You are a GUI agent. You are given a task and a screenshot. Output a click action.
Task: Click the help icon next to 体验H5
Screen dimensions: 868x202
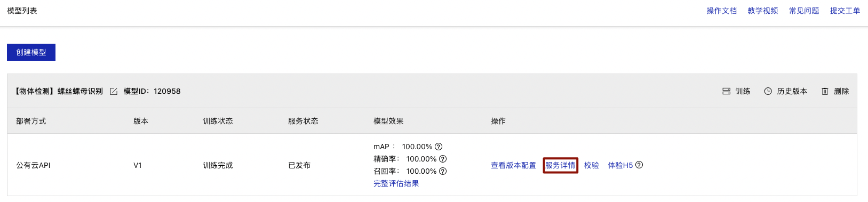pyautogui.click(x=639, y=165)
